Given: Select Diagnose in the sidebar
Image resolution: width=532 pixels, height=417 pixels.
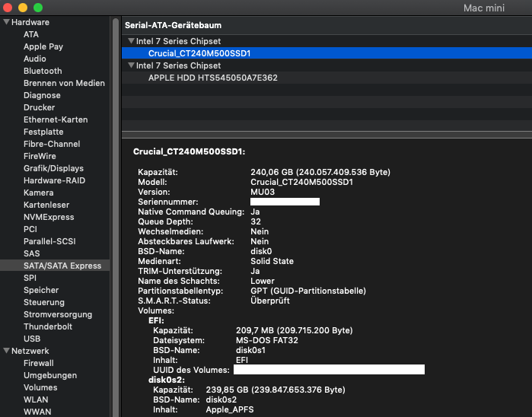Looking at the screenshot, I should [x=42, y=95].
